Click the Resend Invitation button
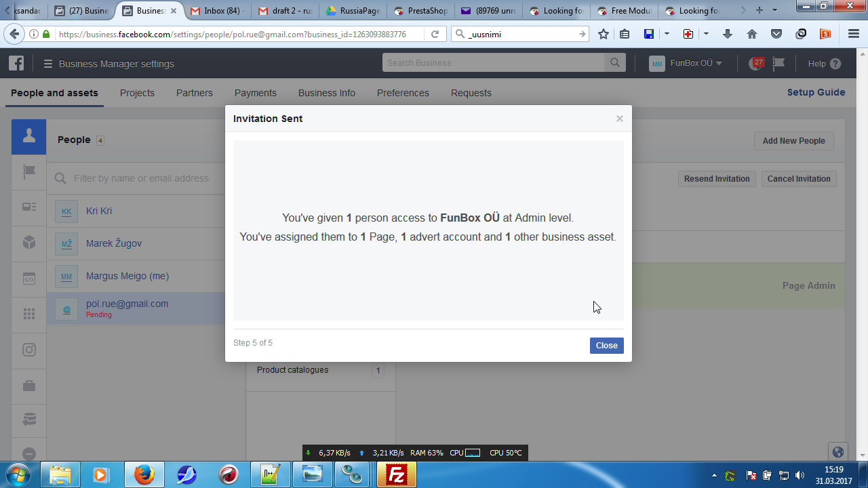 [x=717, y=179]
